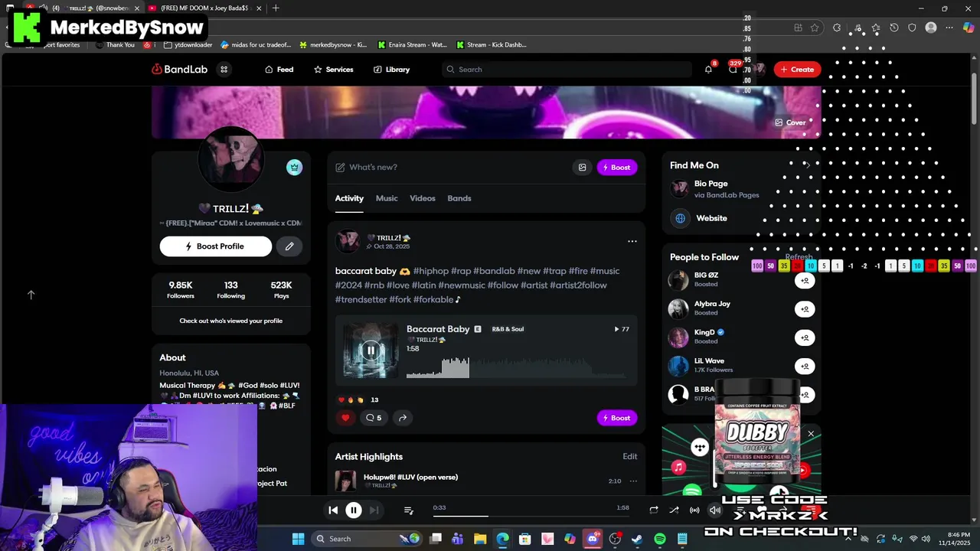The width and height of the screenshot is (980, 551).
Task: Seek in the Baccarat Baby waveform
Action: pyautogui.click(x=516, y=367)
